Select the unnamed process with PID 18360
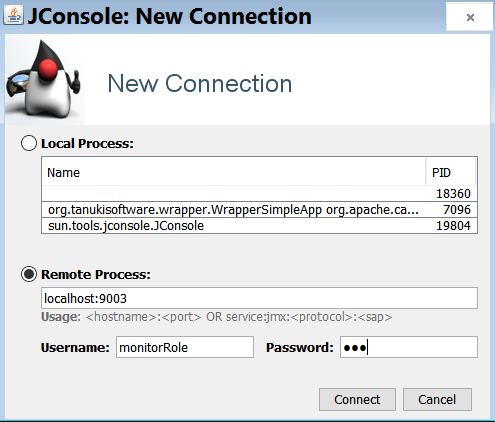Image resolution: width=495 pixels, height=422 pixels. coord(259,194)
